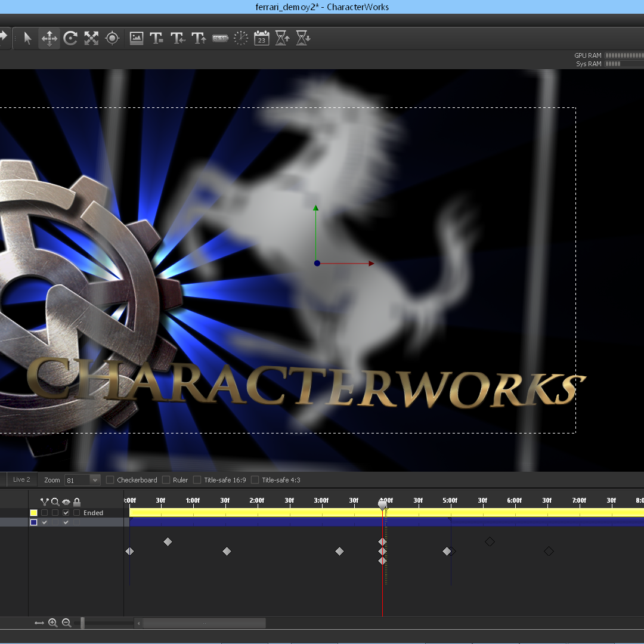Choose the Scale tool in the toolbar
644x644 pixels.
click(91, 38)
